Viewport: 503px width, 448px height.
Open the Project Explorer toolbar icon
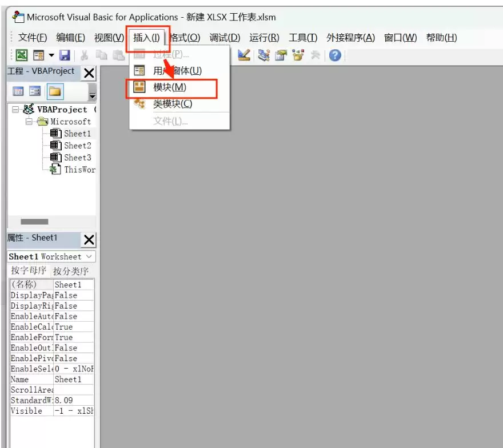(264, 55)
